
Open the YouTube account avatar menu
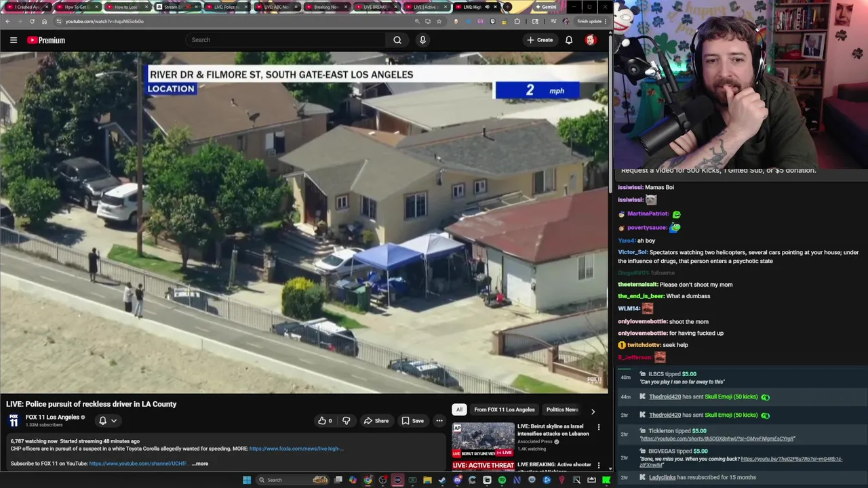[x=591, y=40]
